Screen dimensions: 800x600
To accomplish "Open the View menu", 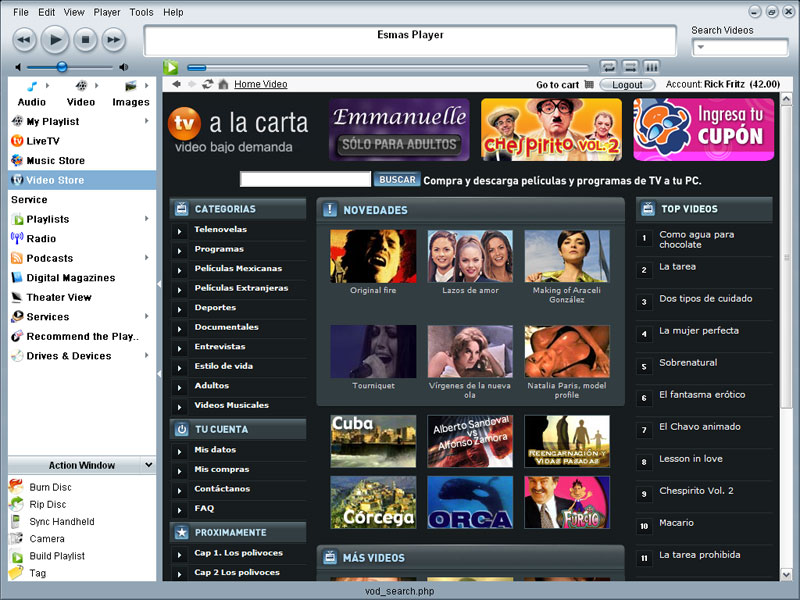I will coord(74,12).
